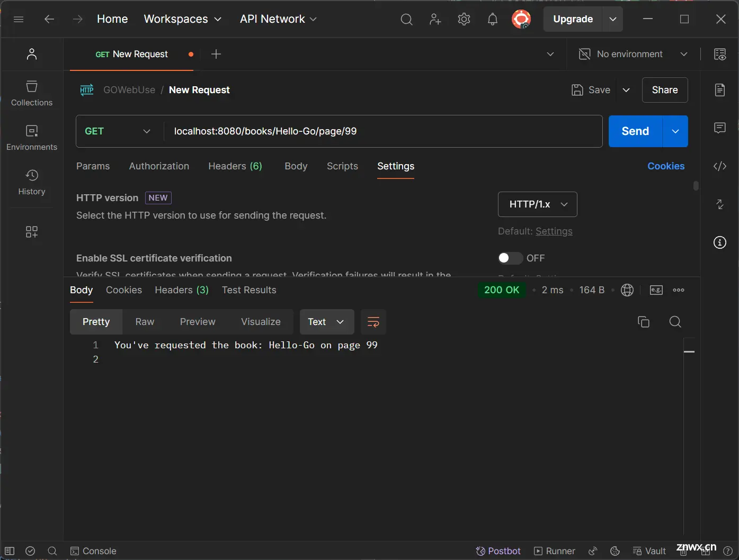This screenshot has height=560, width=739.
Task: Click the invite people icon
Action: [x=435, y=20]
